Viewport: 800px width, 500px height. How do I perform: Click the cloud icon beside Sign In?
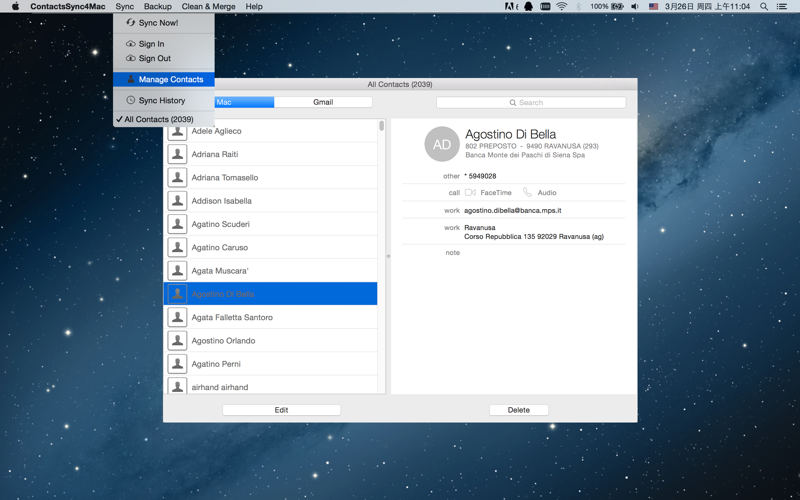pyautogui.click(x=131, y=44)
